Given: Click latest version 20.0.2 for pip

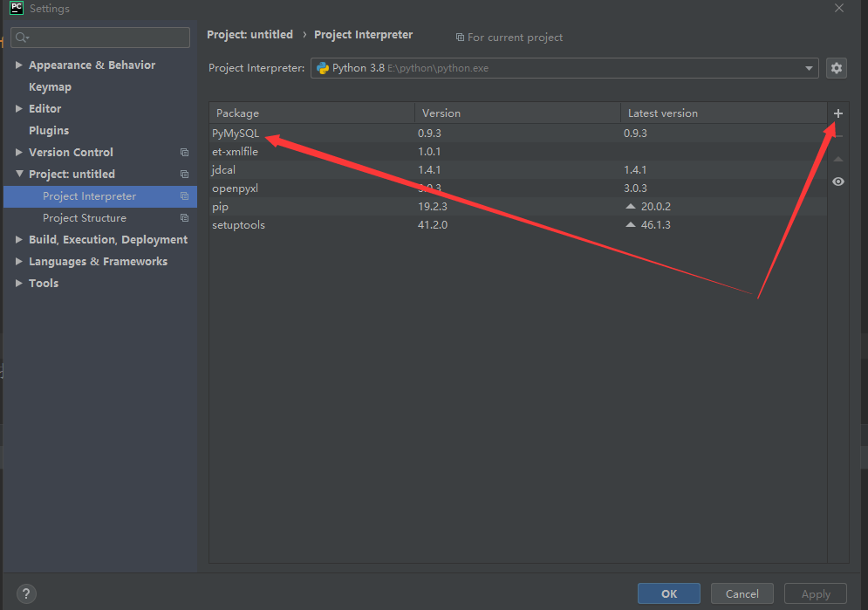Looking at the screenshot, I should (x=655, y=207).
